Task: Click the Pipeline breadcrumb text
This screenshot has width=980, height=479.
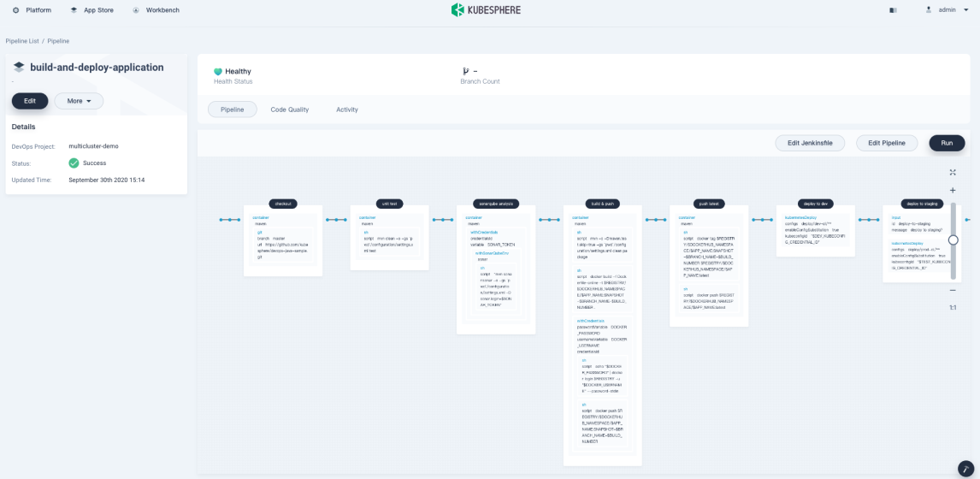Action: coord(58,41)
